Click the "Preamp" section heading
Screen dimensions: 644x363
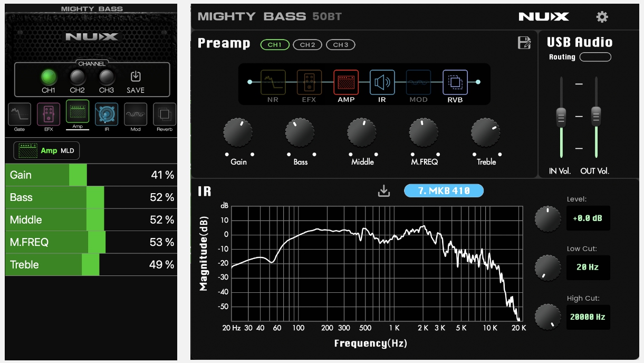(224, 43)
